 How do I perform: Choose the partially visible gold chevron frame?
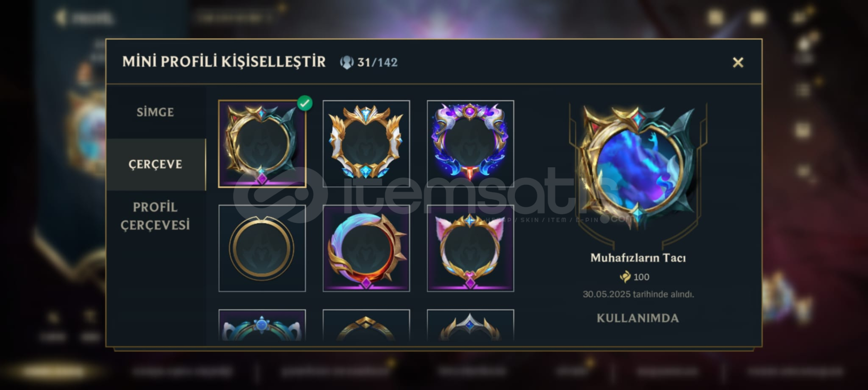[x=366, y=325]
